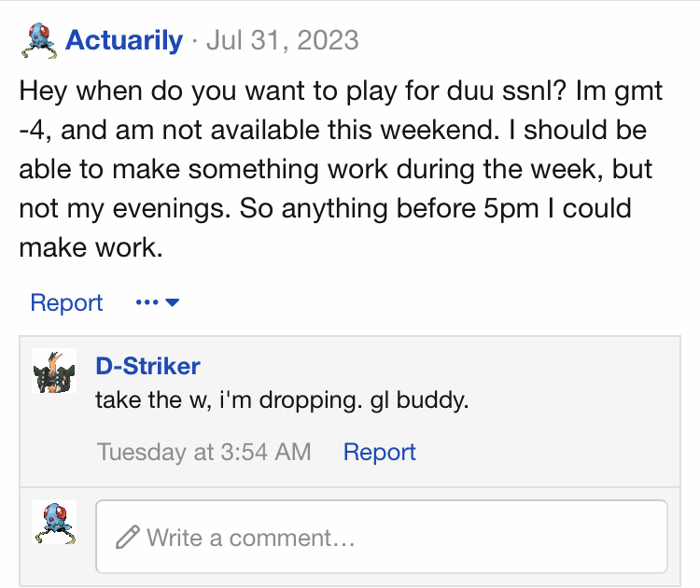Report D-Striker's comment

click(x=380, y=452)
